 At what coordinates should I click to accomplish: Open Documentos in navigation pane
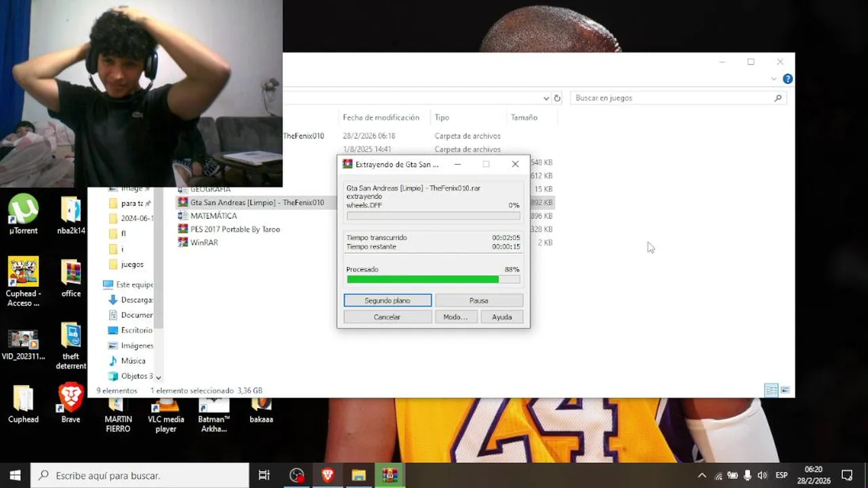click(130, 315)
